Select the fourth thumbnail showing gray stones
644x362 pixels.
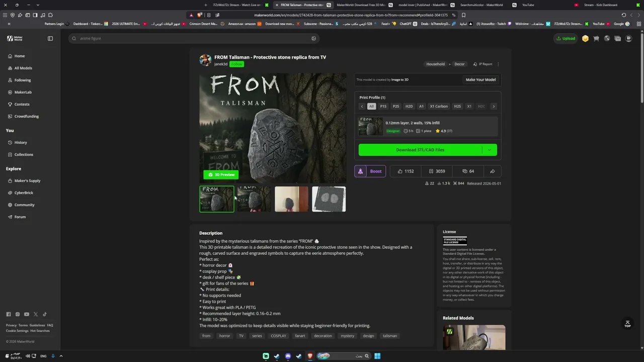click(x=329, y=199)
